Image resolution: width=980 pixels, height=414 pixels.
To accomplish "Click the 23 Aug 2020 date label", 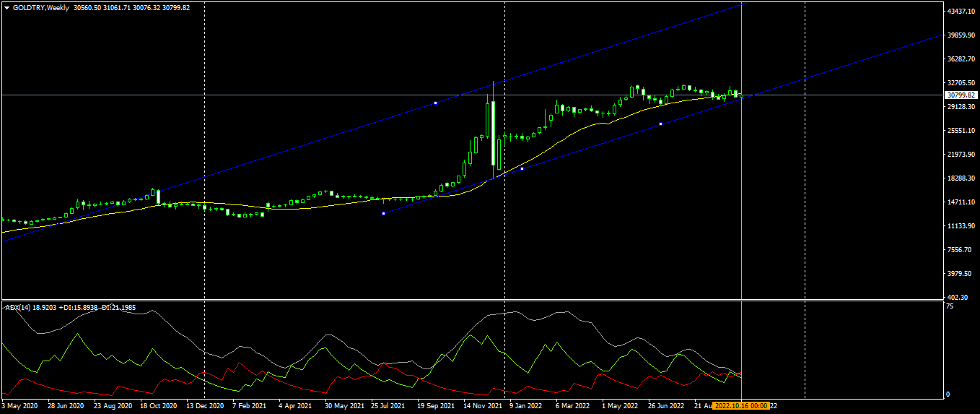I will point(113,406).
